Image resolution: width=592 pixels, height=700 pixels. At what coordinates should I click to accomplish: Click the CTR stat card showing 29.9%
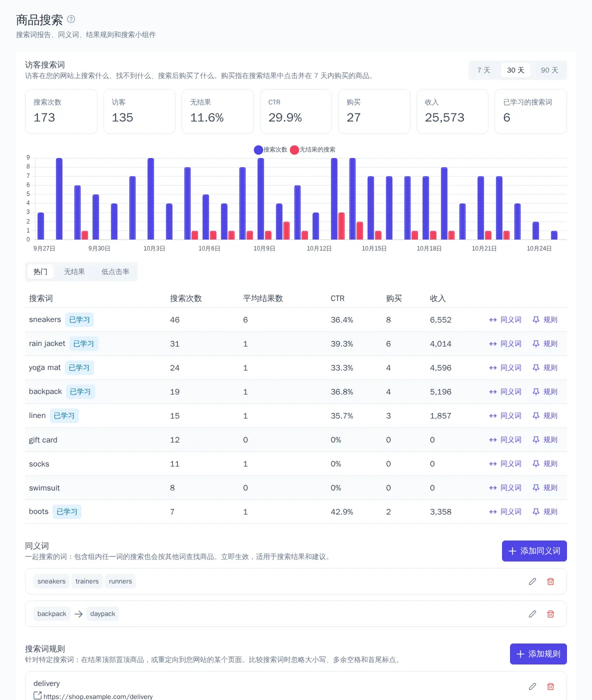click(296, 111)
